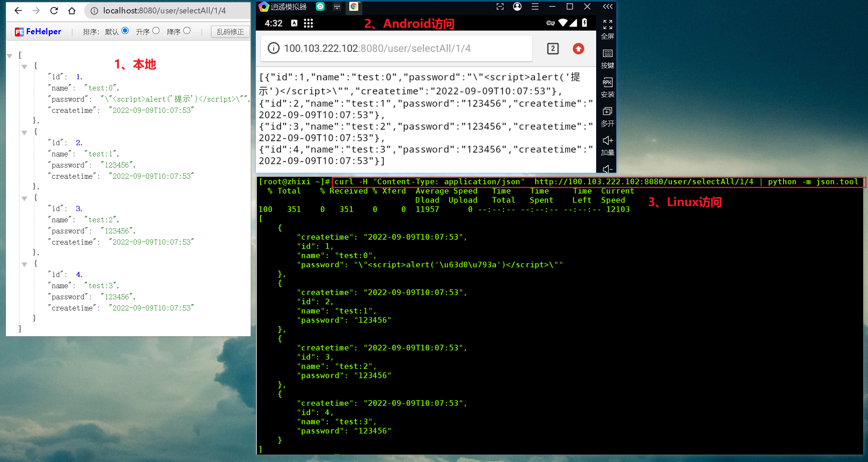Select the 降序 descending sort option
This screenshot has width=868, height=462.
pos(187,31)
